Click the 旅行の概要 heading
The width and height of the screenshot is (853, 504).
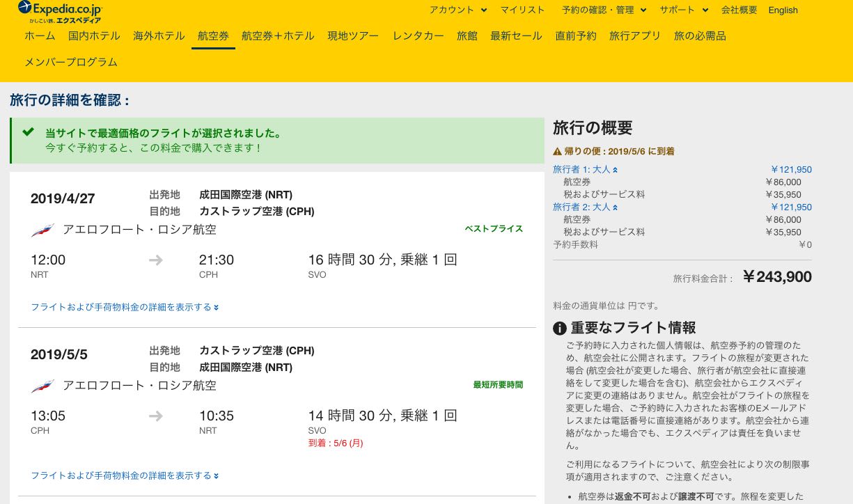593,127
